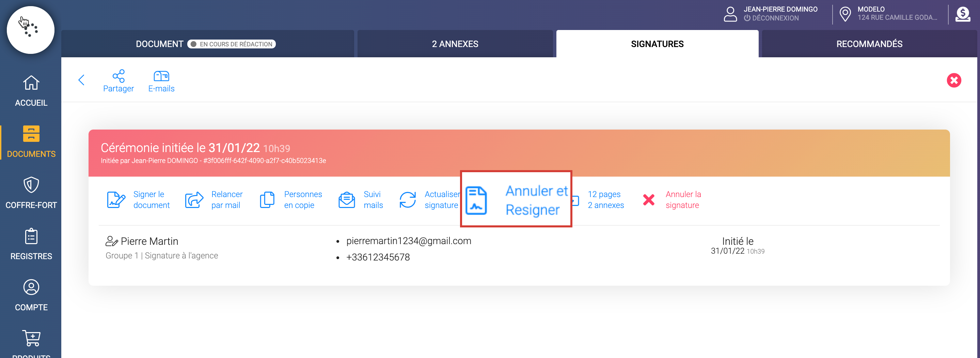
Task: Click the DÉCONNEXION logout link
Action: [775, 18]
